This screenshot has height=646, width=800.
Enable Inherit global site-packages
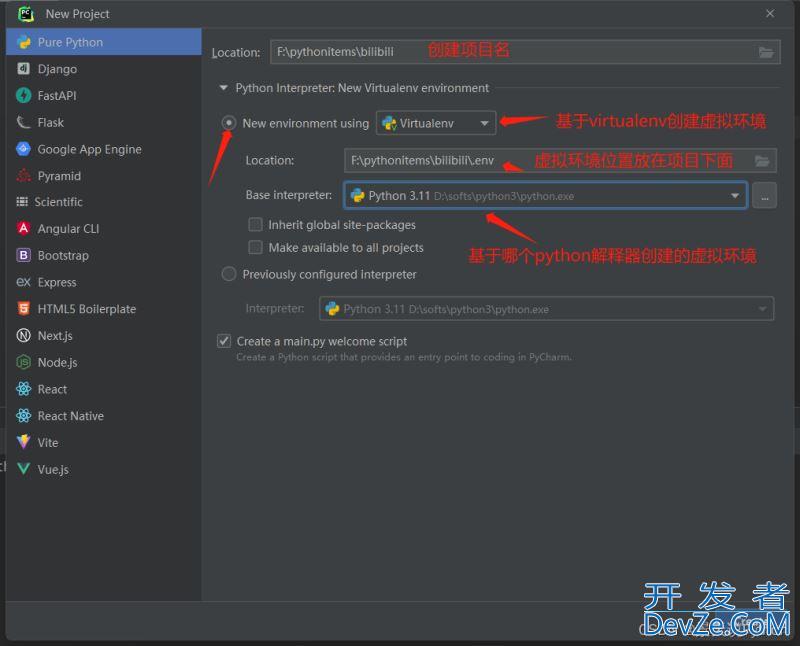[255, 225]
